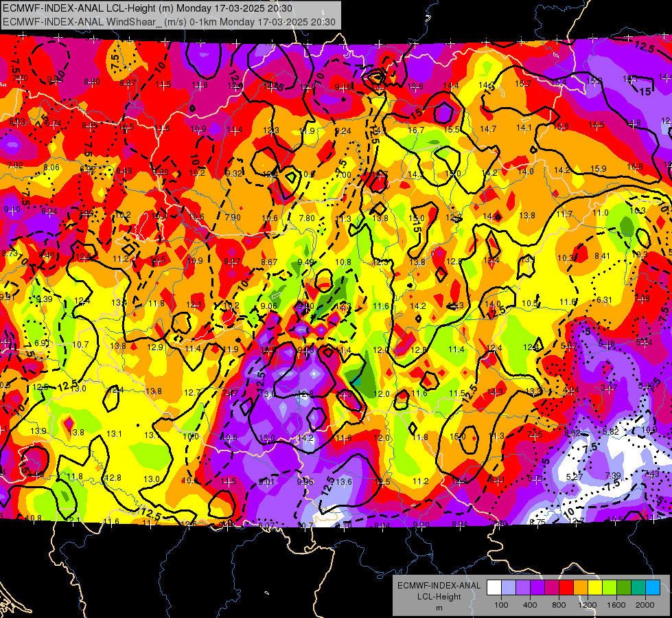Click the map value 8.41
Image resolution: width=672 pixels, height=618 pixels.
click(x=602, y=256)
